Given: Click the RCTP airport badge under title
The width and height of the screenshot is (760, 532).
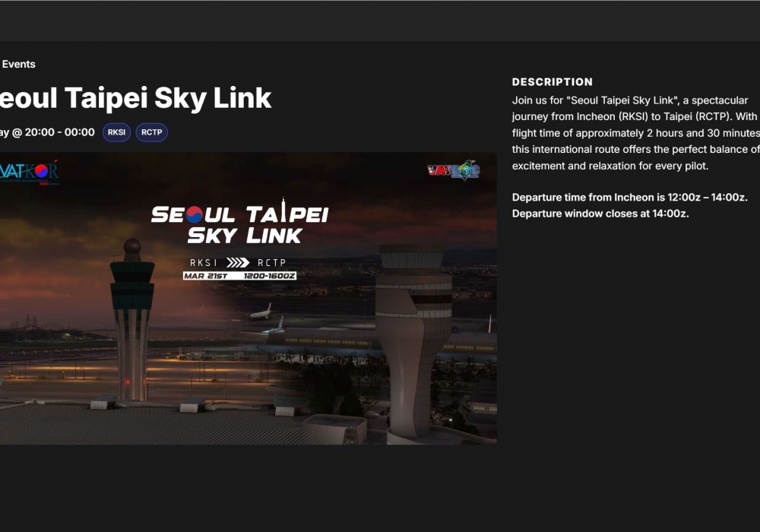Looking at the screenshot, I should (151, 132).
